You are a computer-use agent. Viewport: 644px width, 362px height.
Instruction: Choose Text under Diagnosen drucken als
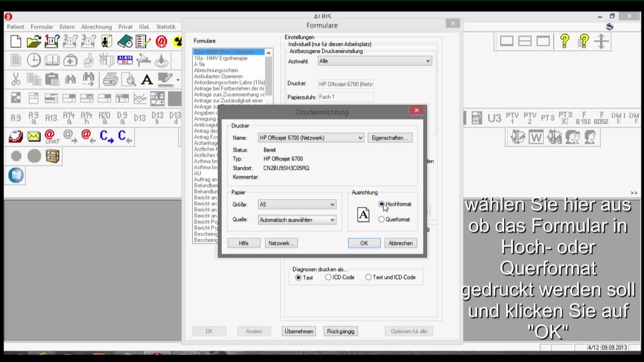click(298, 278)
